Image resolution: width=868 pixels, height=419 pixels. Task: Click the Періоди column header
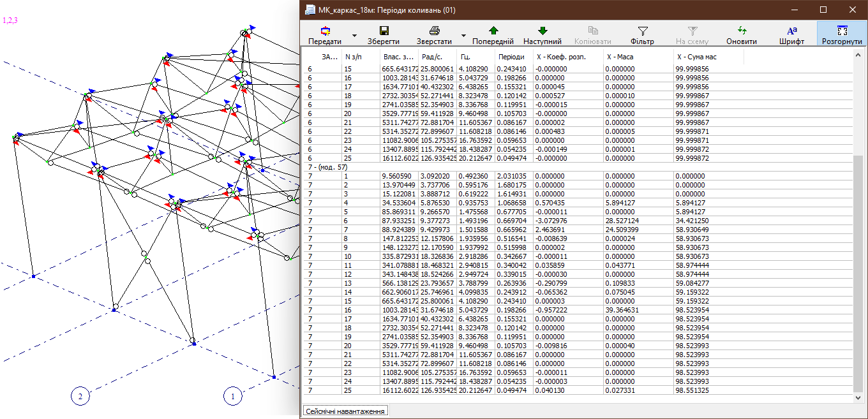click(511, 57)
